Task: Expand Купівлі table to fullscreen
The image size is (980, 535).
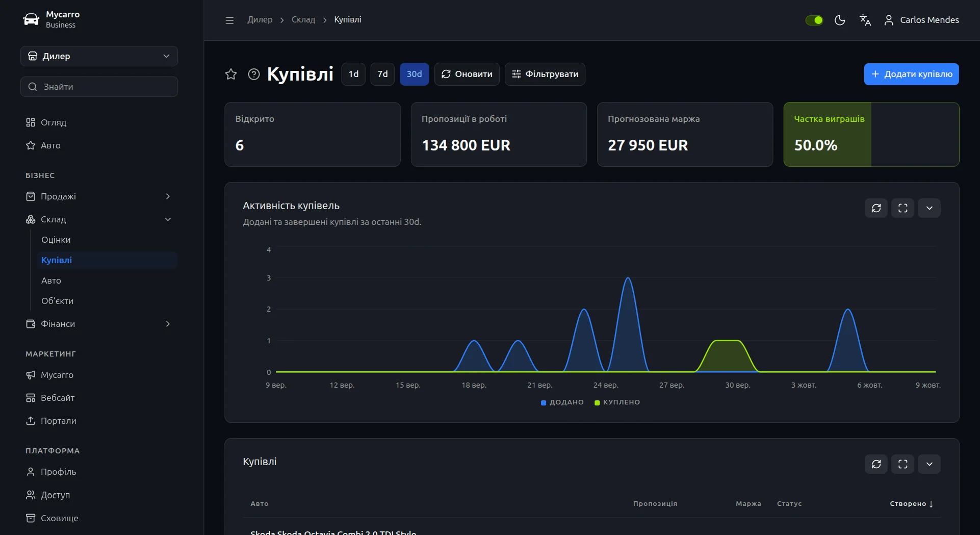Action: point(902,464)
